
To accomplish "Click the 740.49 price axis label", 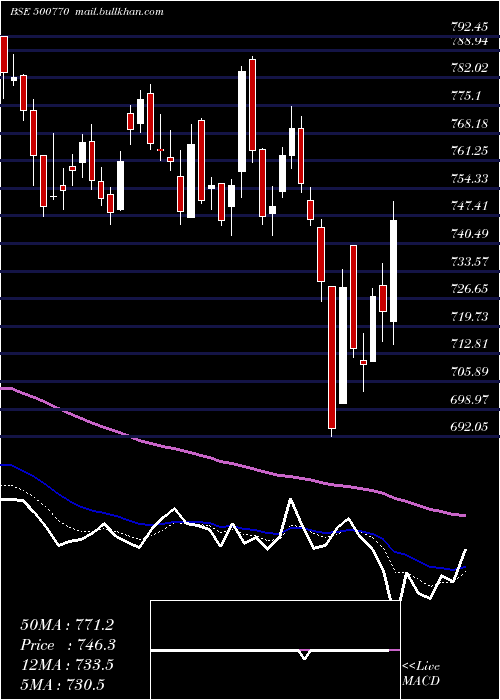I will coord(469,233).
